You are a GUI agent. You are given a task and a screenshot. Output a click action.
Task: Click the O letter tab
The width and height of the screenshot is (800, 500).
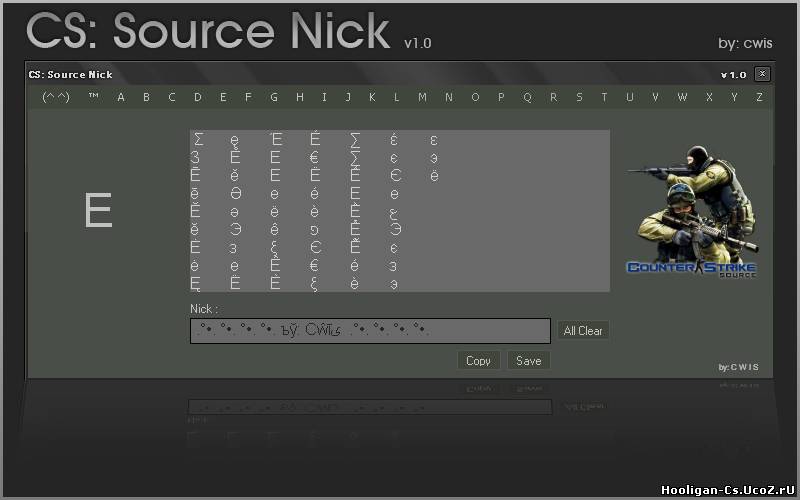pos(475,97)
